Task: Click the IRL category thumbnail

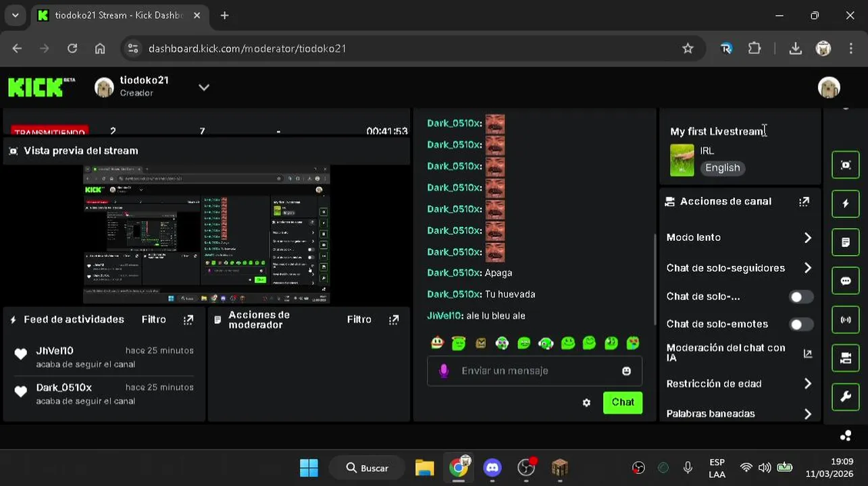Action: click(682, 160)
